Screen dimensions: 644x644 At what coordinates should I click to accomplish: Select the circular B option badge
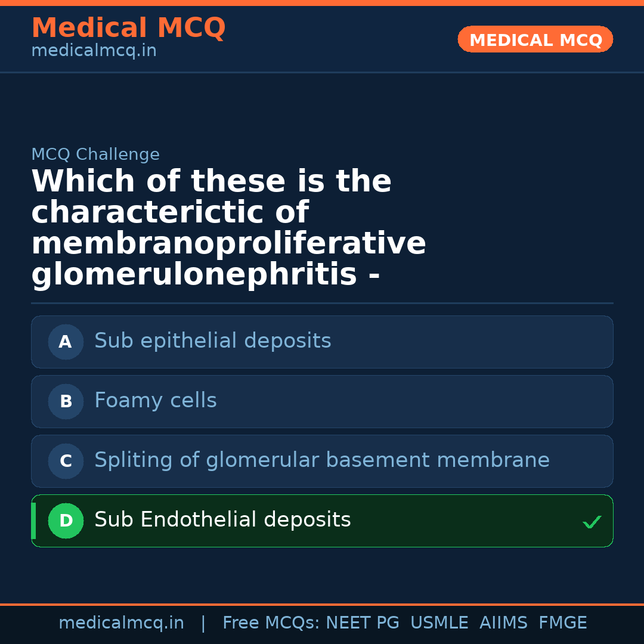tap(66, 401)
